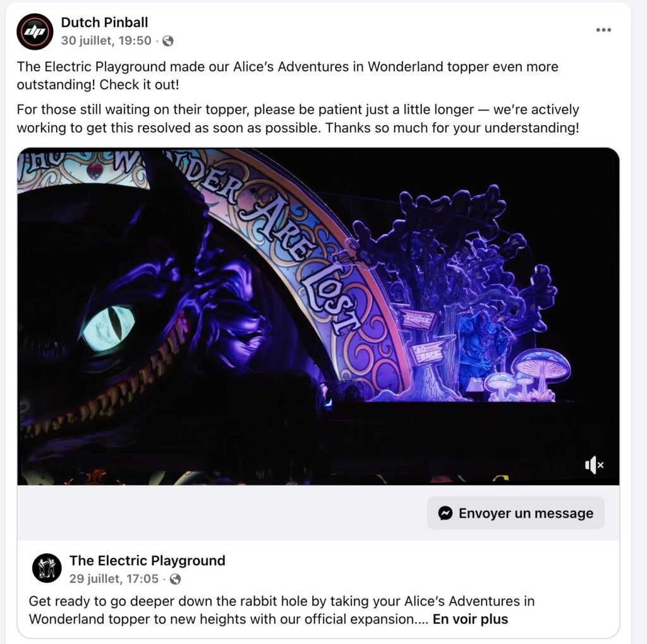Open the Dutch Pinball profile picture
Screen dimensions: 647x644
tap(35, 32)
